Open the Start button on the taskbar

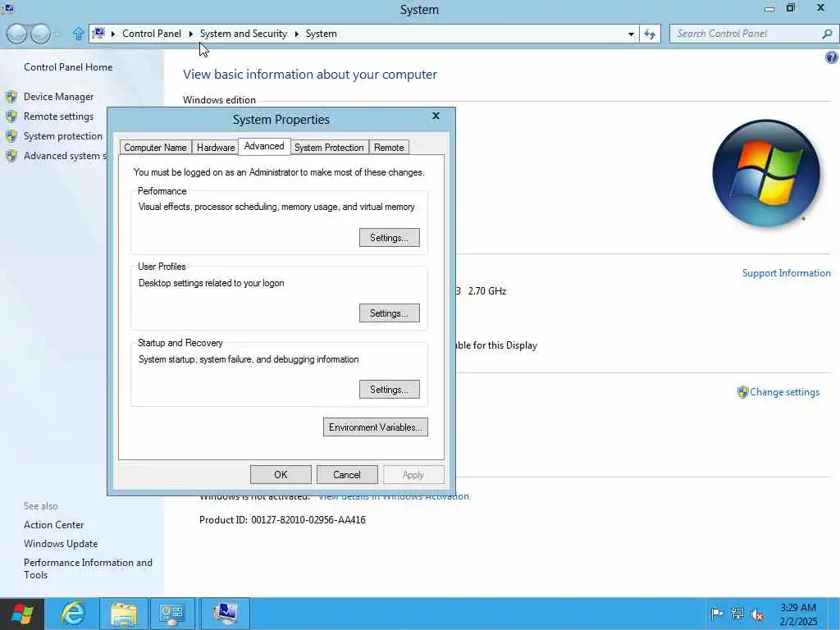[x=22, y=614]
